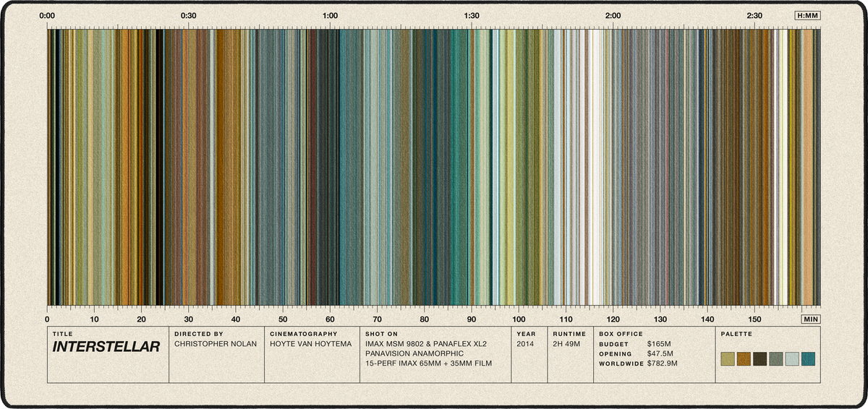This screenshot has height=409, width=868.
Task: Select the 110 minute label
Action: point(566,319)
